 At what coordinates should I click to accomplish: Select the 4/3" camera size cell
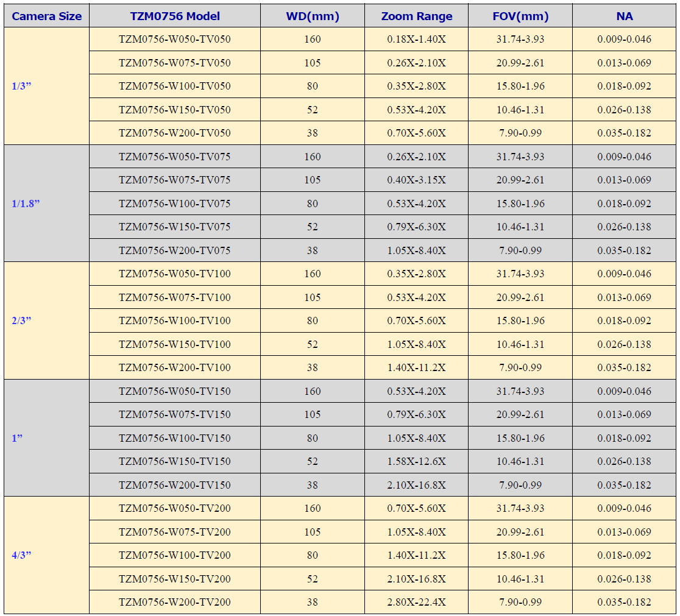click(46, 555)
